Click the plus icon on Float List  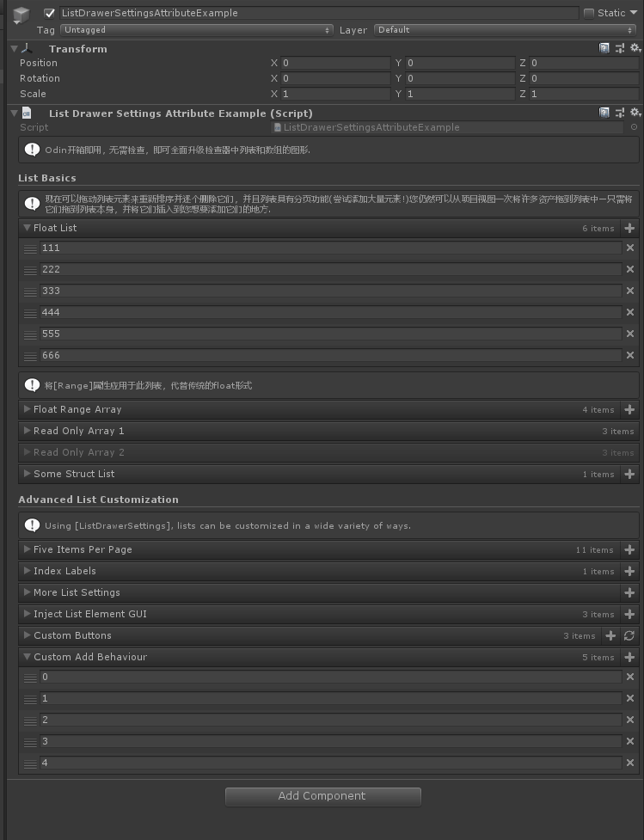[629, 229]
